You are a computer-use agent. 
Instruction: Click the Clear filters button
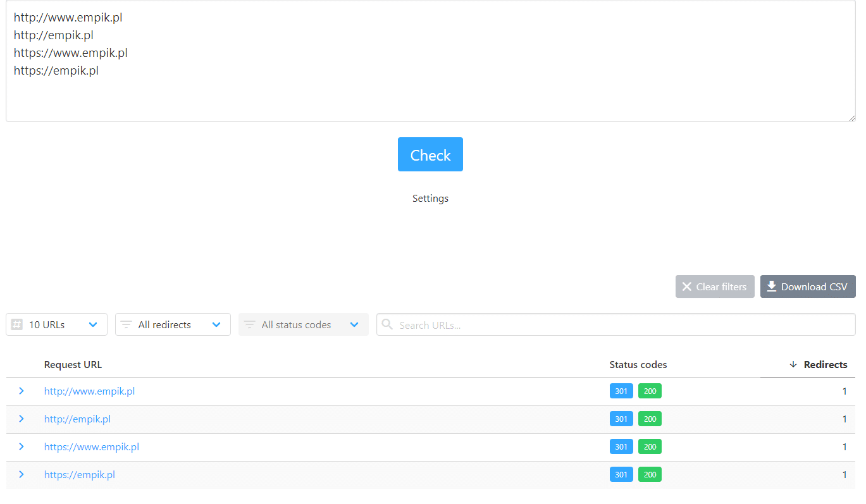click(x=715, y=286)
